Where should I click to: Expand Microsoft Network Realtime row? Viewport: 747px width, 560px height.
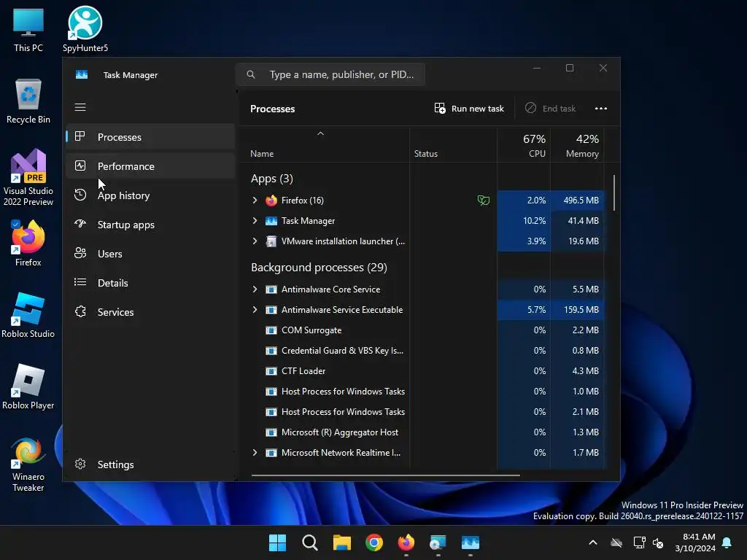255,452
